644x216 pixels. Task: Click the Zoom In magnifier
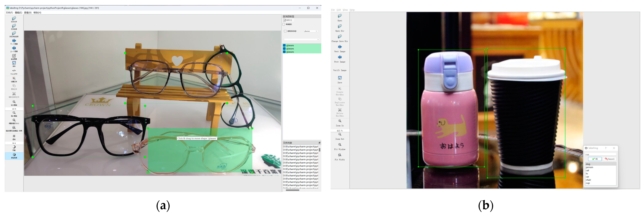pyautogui.click(x=340, y=121)
